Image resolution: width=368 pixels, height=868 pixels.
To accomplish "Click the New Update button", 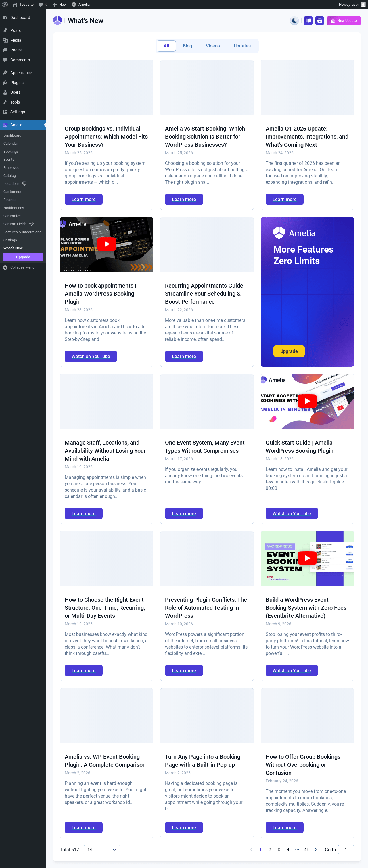I will (x=344, y=21).
